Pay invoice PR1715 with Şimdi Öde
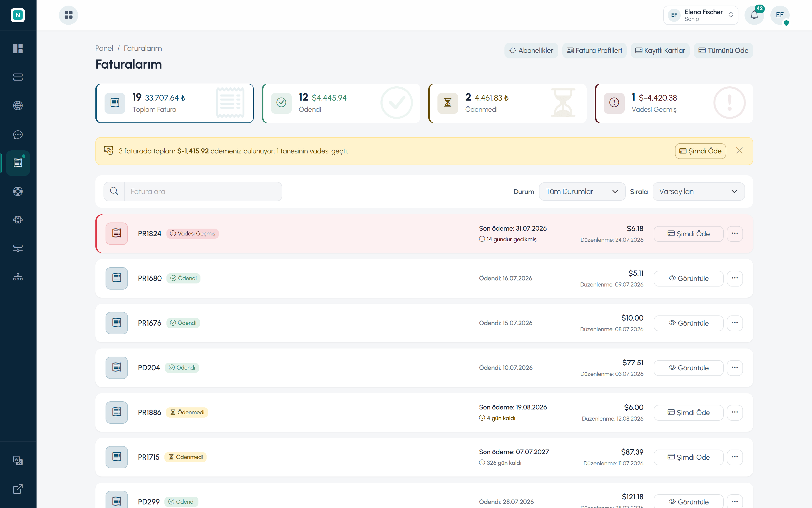This screenshot has width=812, height=508. [x=688, y=457]
